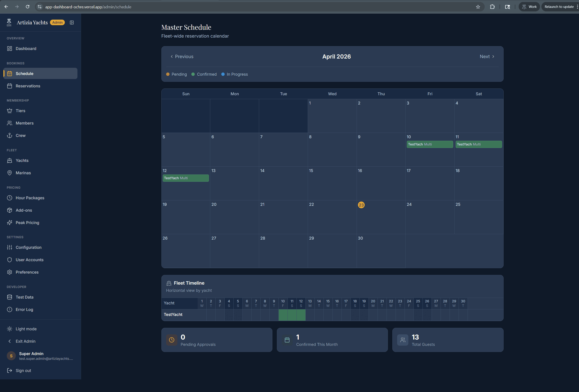Open the Schedule menu item

pyautogui.click(x=24, y=74)
